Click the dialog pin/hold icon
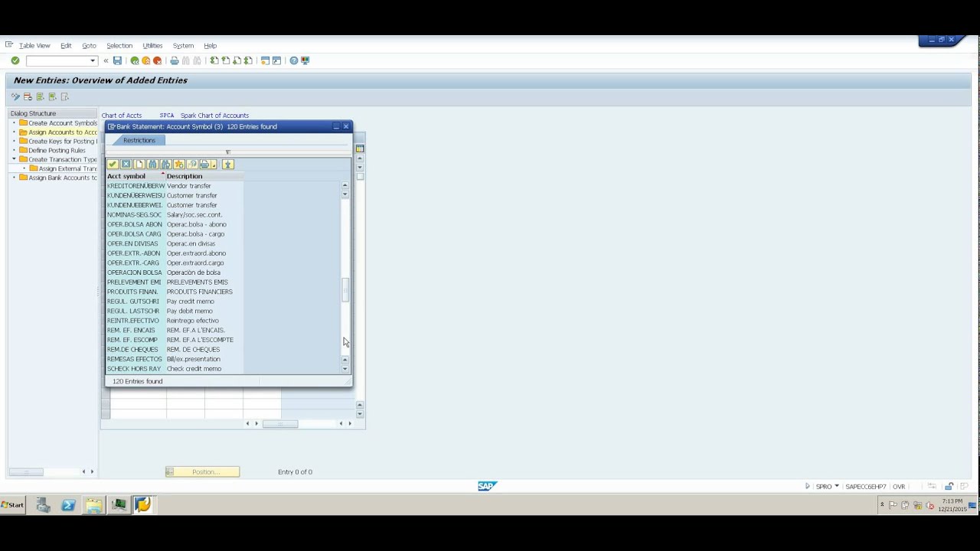Image resolution: width=980 pixels, height=551 pixels. [x=227, y=165]
